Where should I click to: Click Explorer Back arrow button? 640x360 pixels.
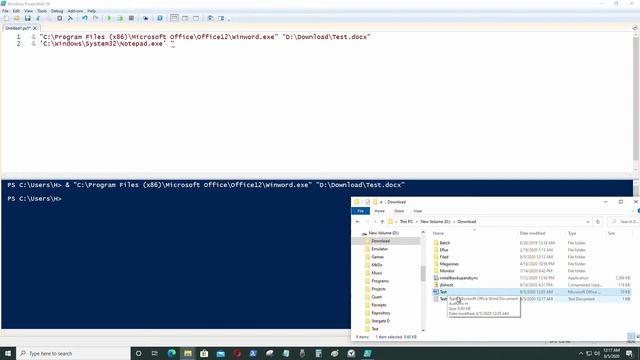(x=358, y=222)
